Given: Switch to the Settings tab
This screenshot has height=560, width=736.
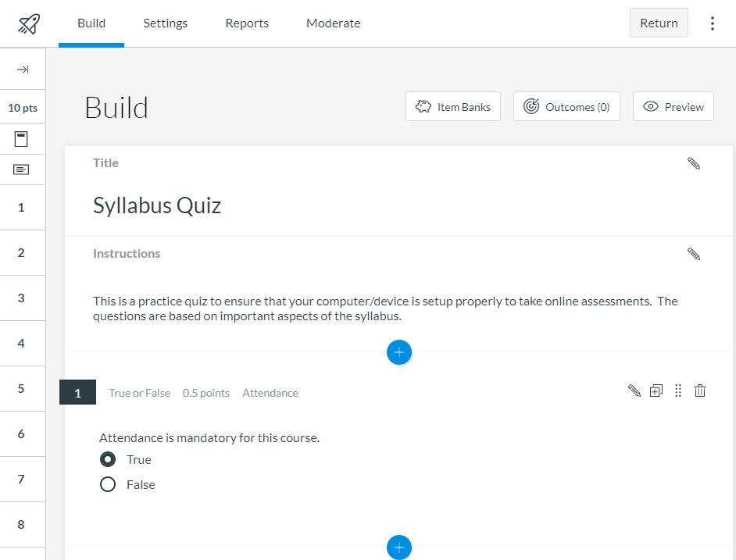Looking at the screenshot, I should (165, 23).
